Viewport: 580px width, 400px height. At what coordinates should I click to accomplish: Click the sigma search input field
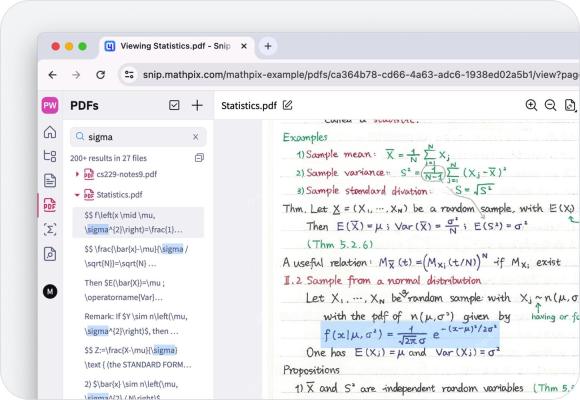[138, 137]
